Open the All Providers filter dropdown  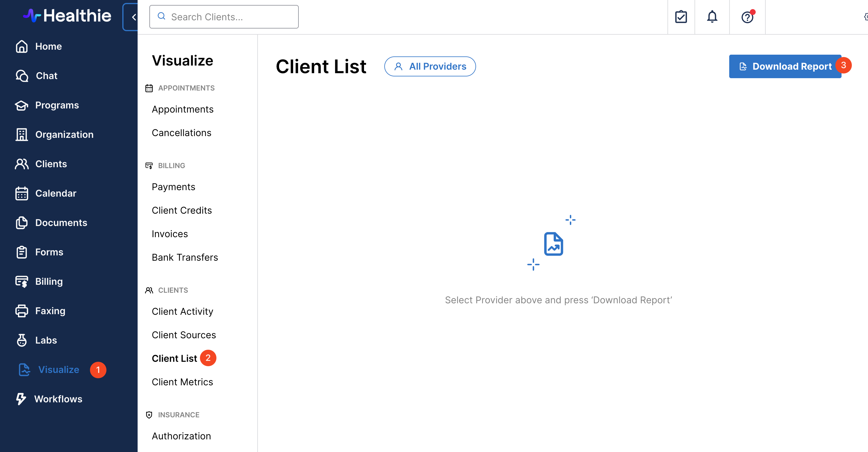[430, 66]
